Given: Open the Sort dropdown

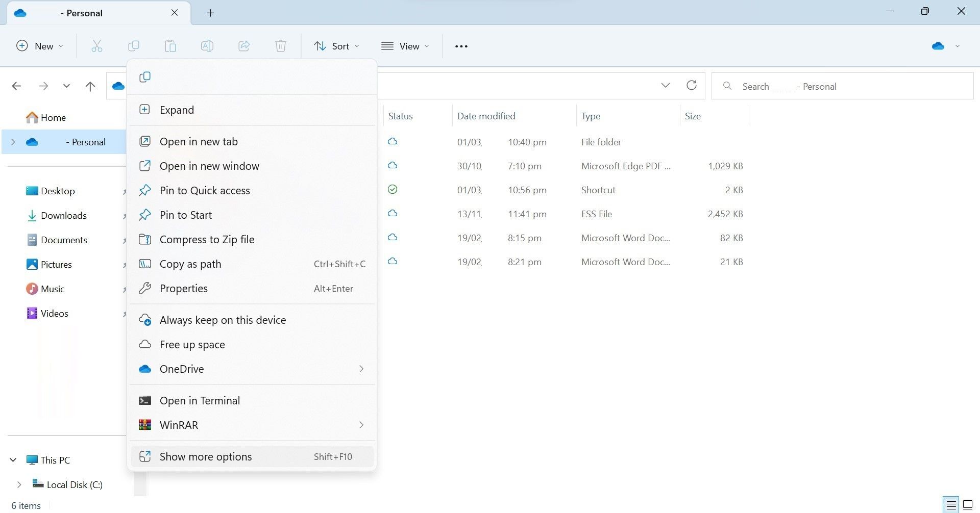Looking at the screenshot, I should pyautogui.click(x=336, y=46).
